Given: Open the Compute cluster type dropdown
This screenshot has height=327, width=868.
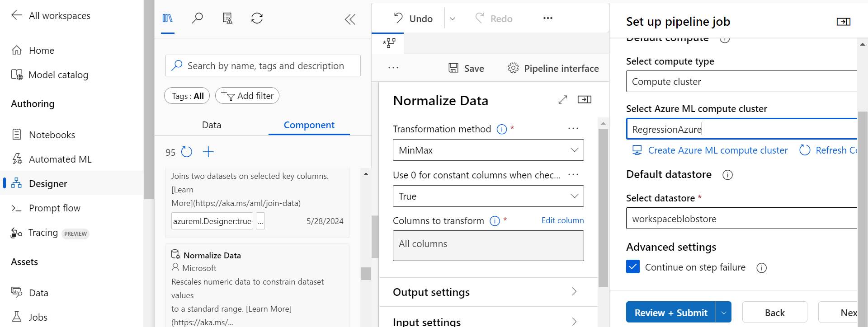Looking at the screenshot, I should (741, 82).
